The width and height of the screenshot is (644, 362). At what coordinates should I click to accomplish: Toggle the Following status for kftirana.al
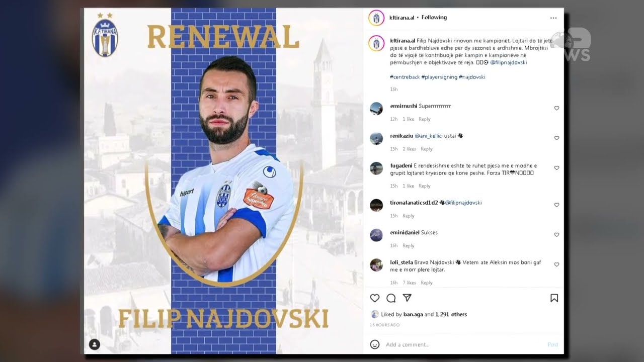coord(434,18)
